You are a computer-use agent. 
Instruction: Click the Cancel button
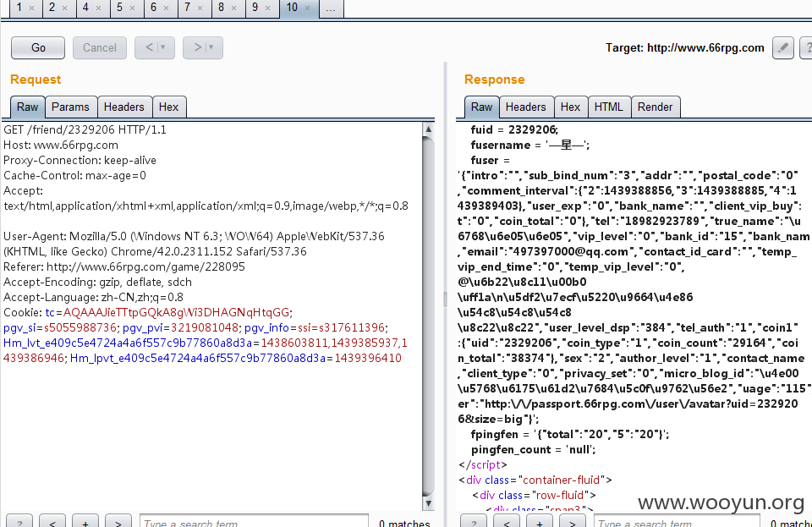click(x=100, y=47)
